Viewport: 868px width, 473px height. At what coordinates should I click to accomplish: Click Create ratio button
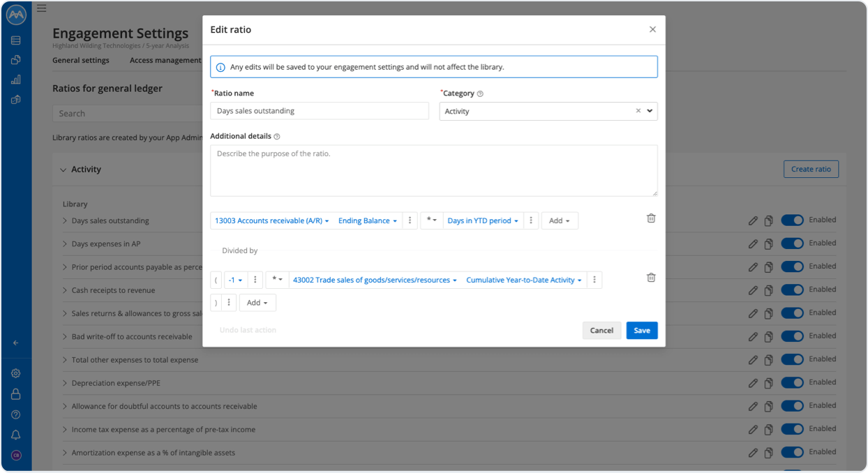(x=811, y=169)
